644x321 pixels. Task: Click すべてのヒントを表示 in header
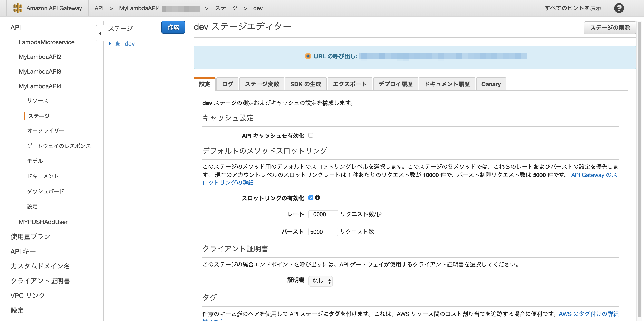pyautogui.click(x=573, y=8)
